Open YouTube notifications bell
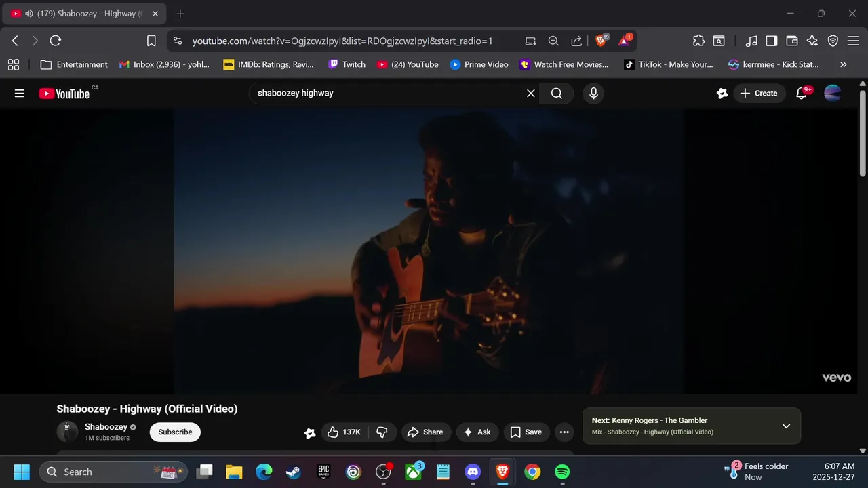The width and height of the screenshot is (868, 488). point(802,94)
